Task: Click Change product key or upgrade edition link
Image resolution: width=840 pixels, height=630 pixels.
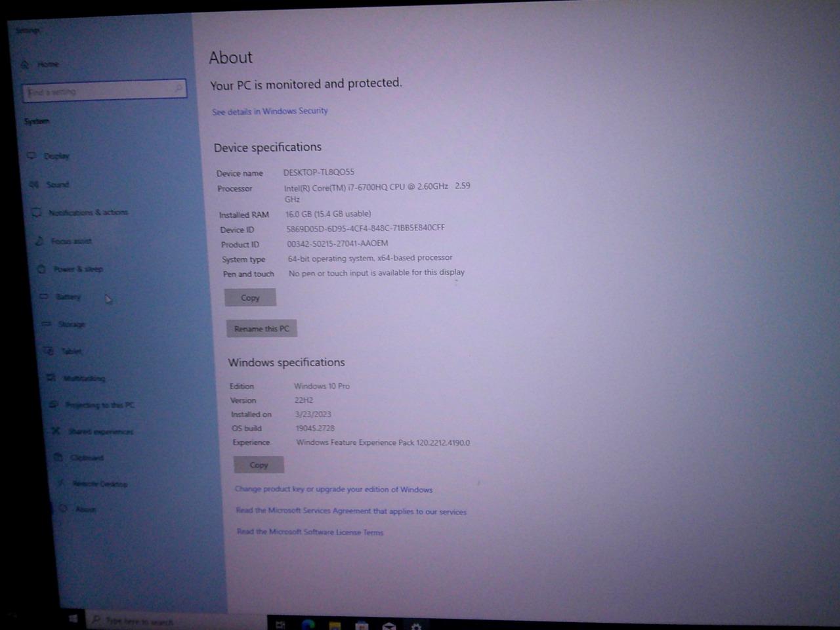Action: (x=333, y=490)
